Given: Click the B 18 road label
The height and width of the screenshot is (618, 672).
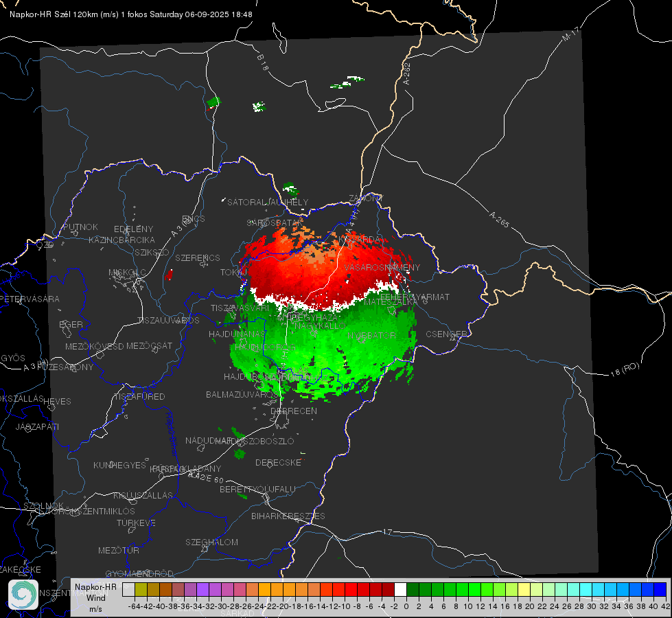Looking at the screenshot, I should 263,62.
